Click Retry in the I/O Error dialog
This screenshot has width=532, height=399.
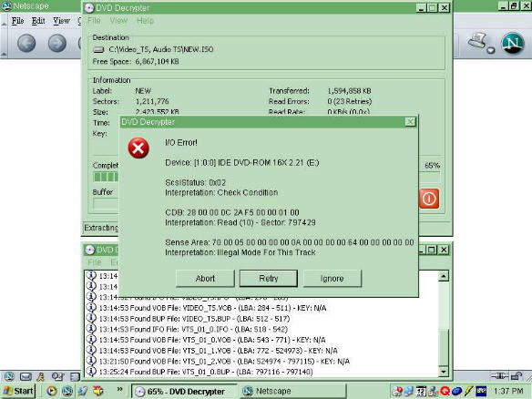pyautogui.click(x=269, y=279)
